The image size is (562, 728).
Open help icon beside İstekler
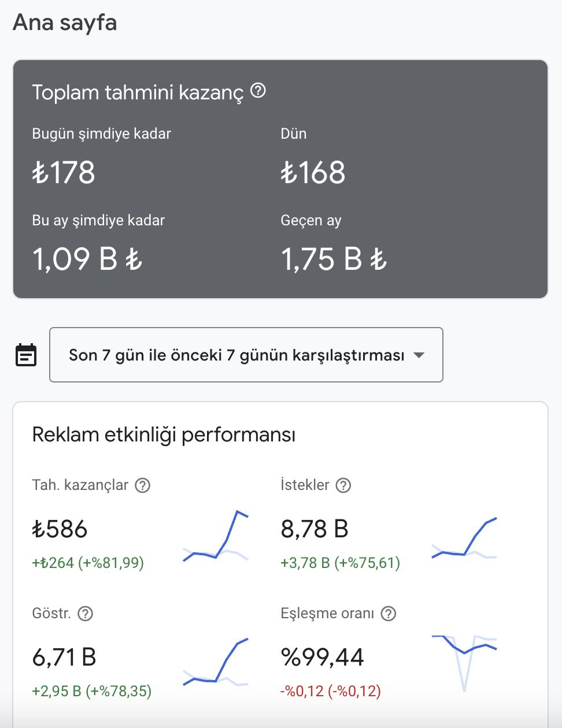pyautogui.click(x=343, y=485)
